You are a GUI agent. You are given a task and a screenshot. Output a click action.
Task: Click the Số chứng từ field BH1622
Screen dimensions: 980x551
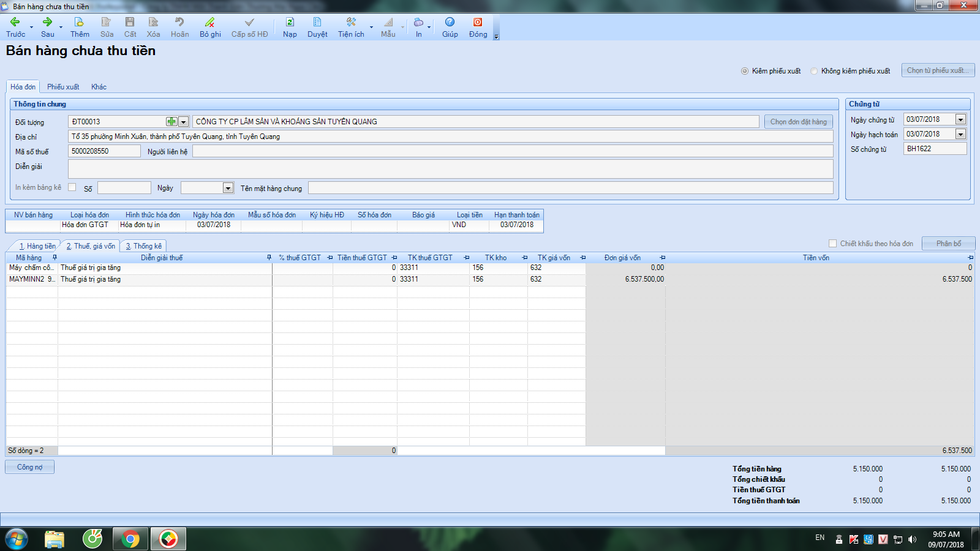pyautogui.click(x=935, y=149)
